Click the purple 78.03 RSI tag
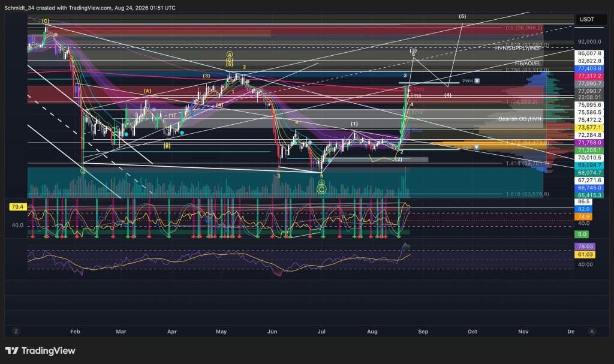 coord(585,246)
